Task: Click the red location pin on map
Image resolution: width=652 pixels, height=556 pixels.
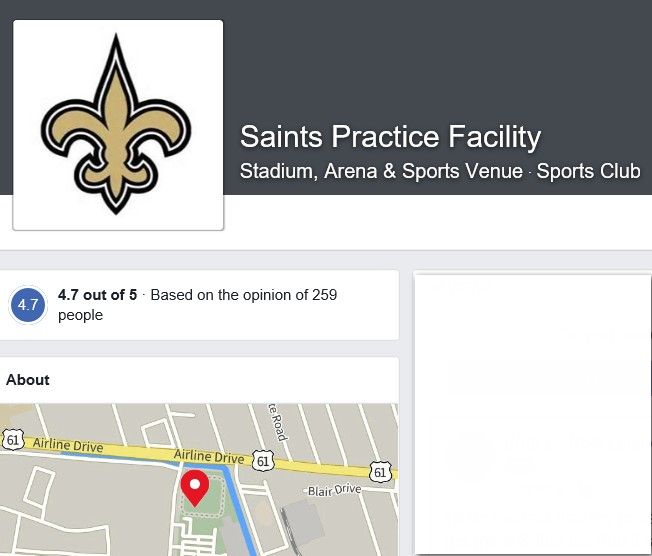Action: point(195,488)
